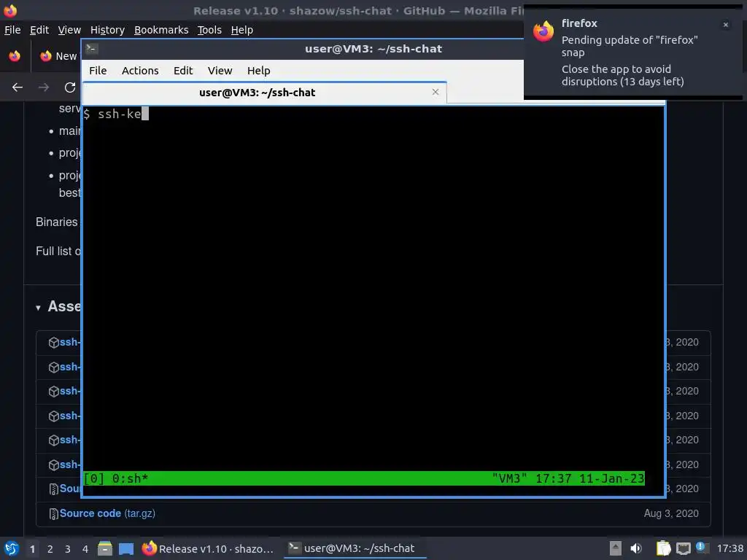Click the first ssh- asset package icon

point(53,343)
